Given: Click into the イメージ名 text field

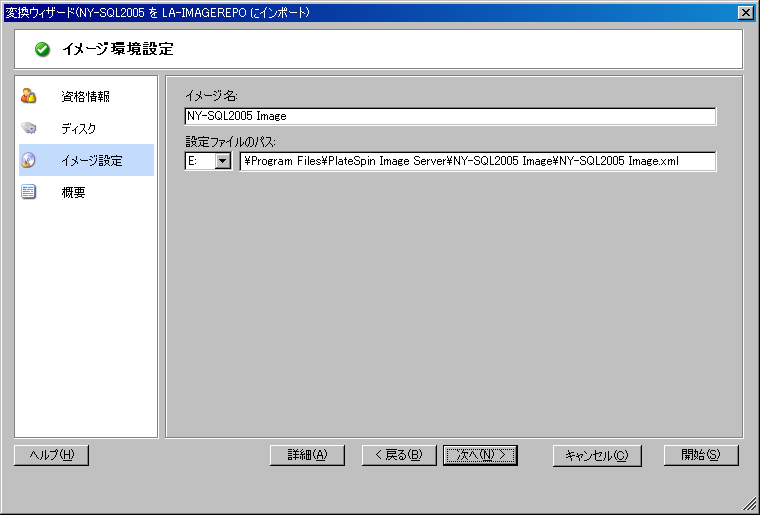Looking at the screenshot, I should pos(450,116).
